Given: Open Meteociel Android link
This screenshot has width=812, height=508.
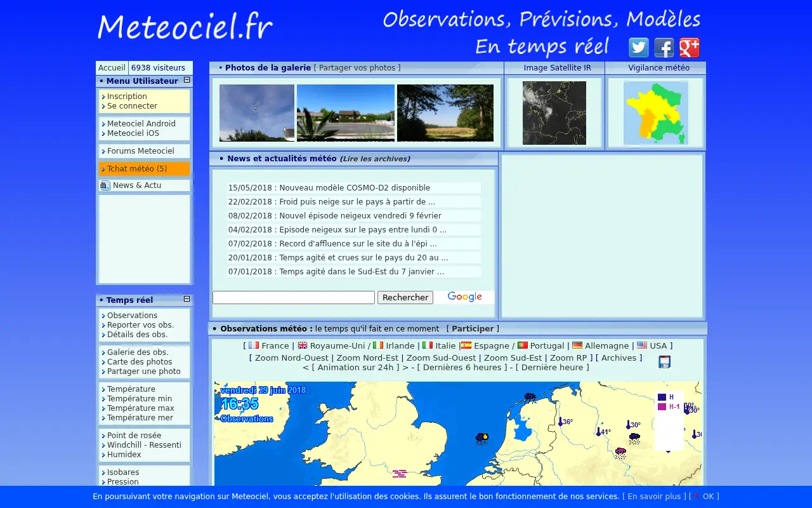Looking at the screenshot, I should 141,124.
